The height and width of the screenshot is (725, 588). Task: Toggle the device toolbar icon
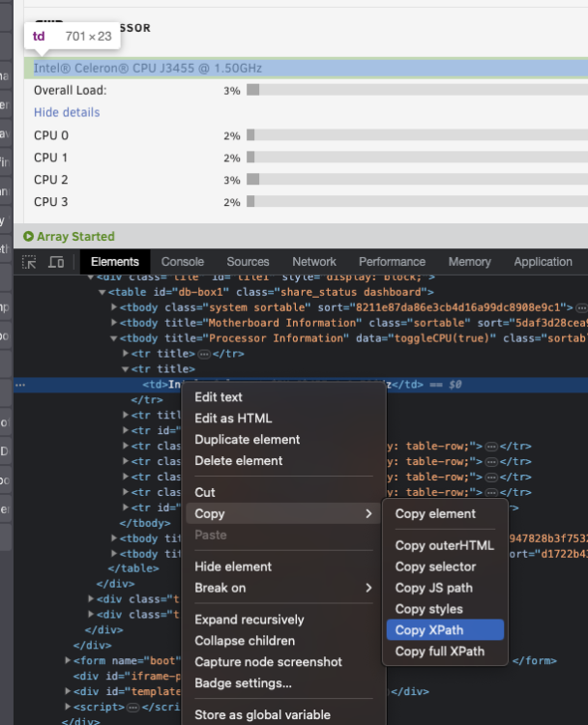click(56, 262)
